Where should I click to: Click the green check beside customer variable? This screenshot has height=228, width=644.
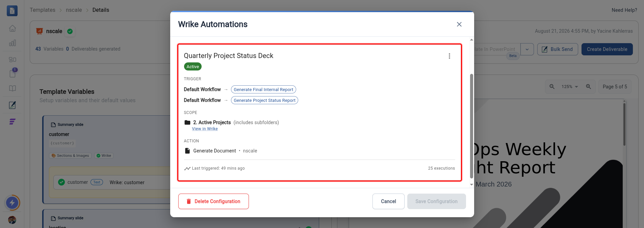pyautogui.click(x=61, y=182)
